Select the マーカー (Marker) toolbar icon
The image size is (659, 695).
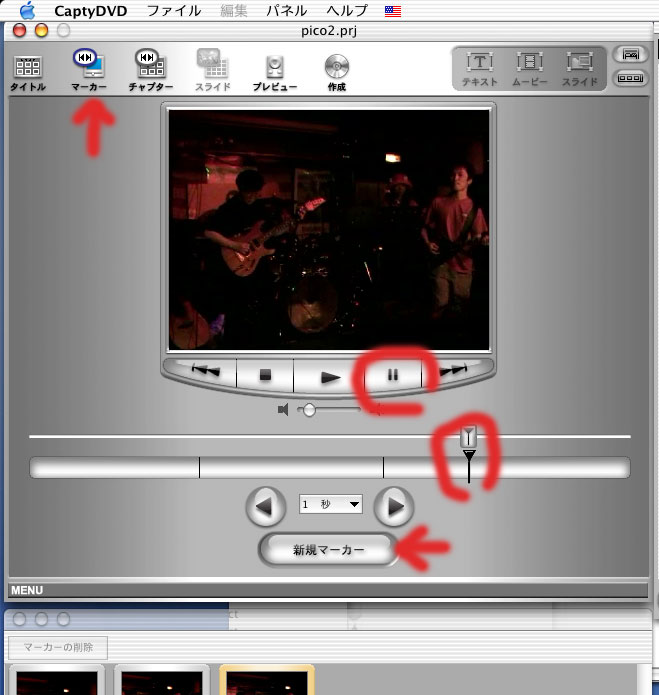(x=89, y=66)
